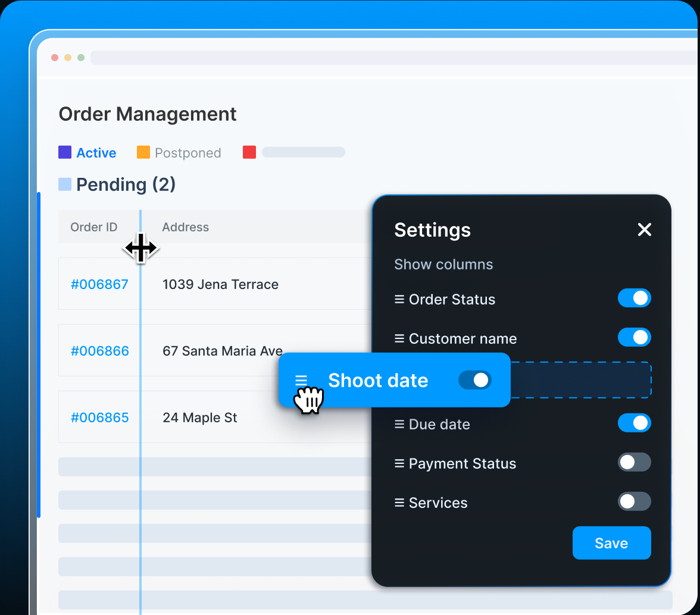Screen dimensions: 700x615
Task: Switch off the Due date column
Action: 635,423
